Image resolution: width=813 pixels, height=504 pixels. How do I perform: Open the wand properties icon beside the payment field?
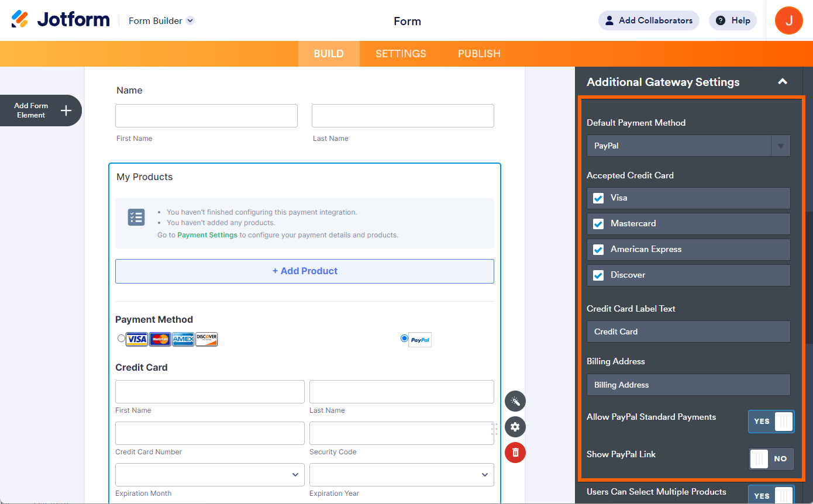pos(515,401)
